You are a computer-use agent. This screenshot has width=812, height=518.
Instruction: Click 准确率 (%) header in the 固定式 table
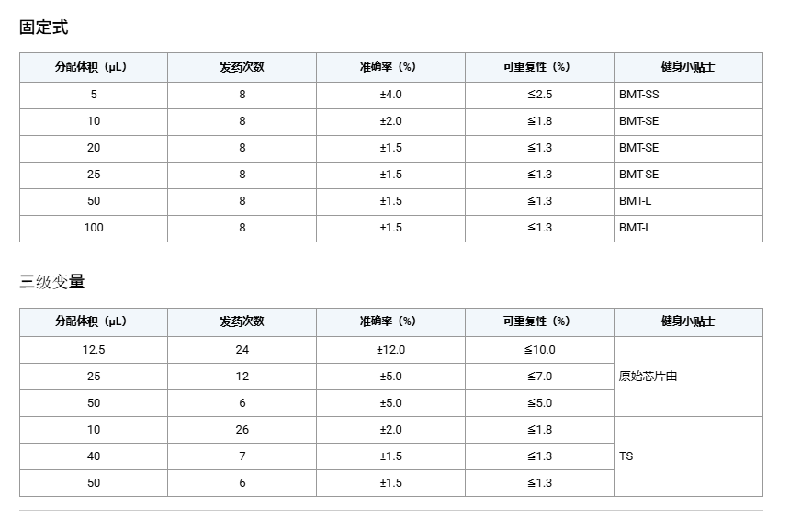[x=390, y=67]
